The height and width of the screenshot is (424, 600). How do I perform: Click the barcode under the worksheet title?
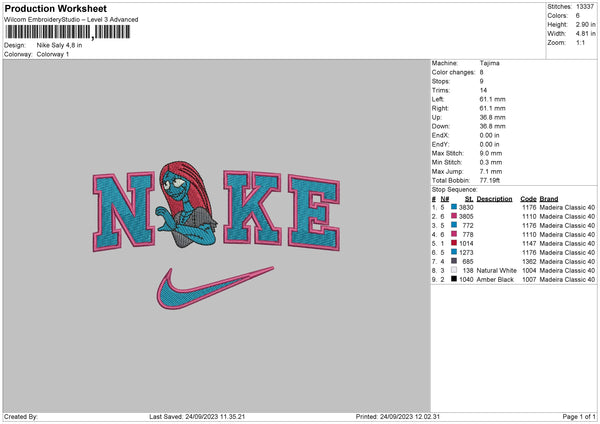coord(68,32)
